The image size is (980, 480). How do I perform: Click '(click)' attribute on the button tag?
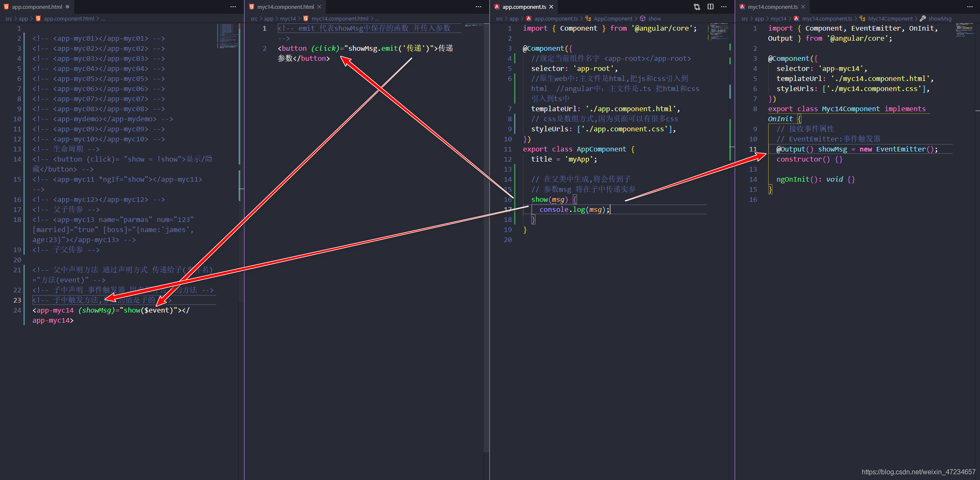[x=325, y=48]
